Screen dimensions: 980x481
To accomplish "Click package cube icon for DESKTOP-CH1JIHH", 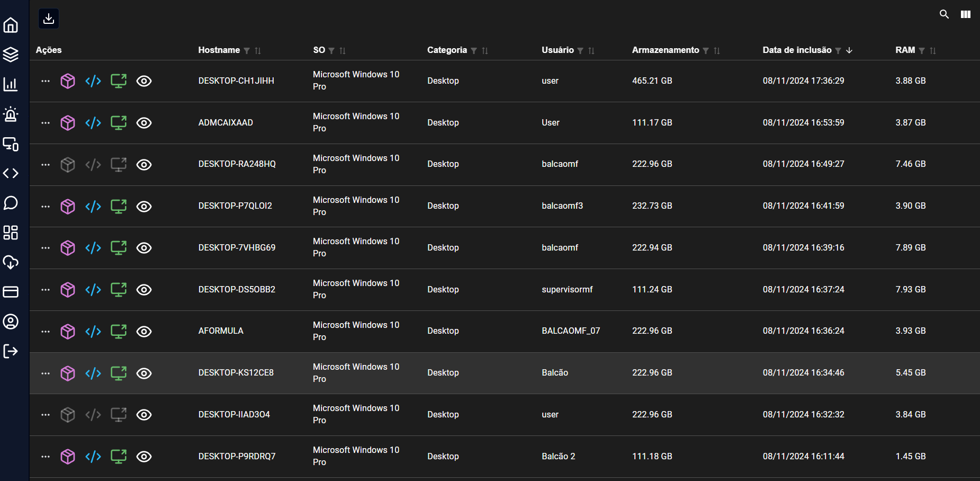I will tap(68, 81).
